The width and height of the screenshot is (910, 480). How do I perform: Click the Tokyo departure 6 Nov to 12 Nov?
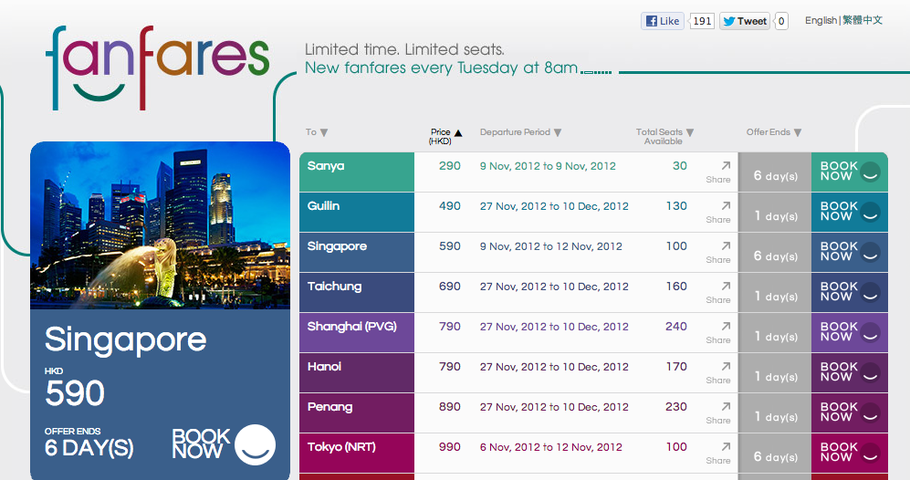pos(551,447)
